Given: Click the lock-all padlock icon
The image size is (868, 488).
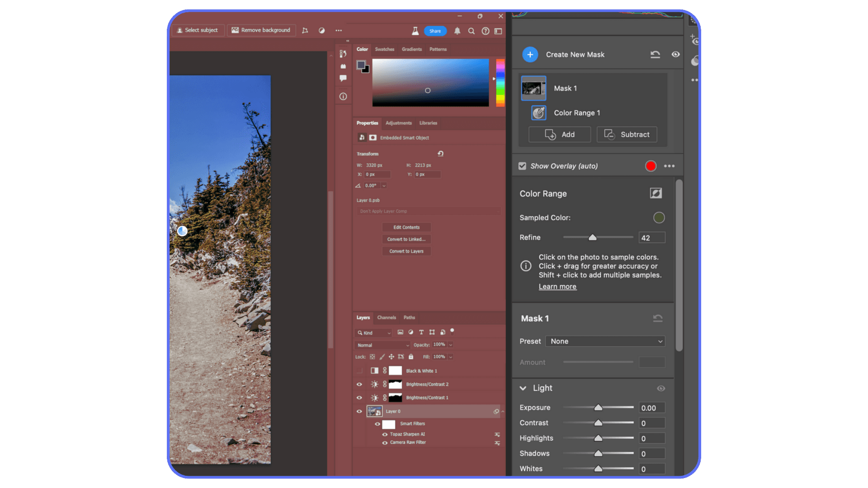Looking at the screenshot, I should tap(411, 357).
